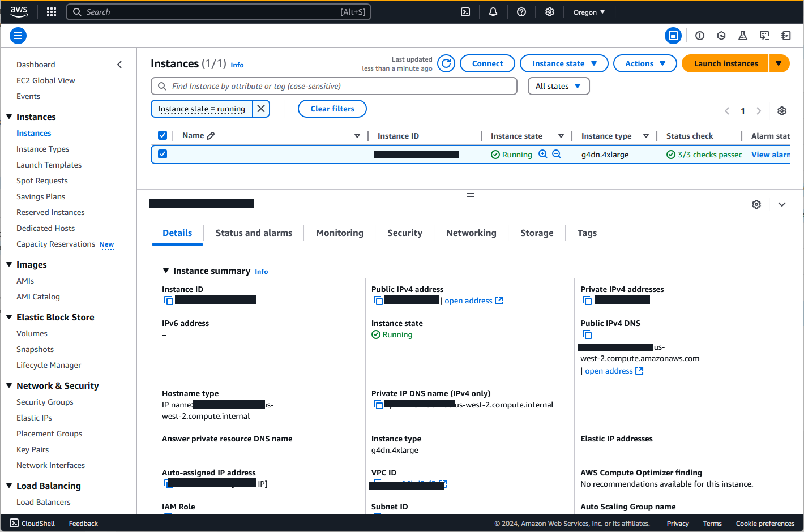Collapse the Images sidebar section

click(x=9, y=264)
